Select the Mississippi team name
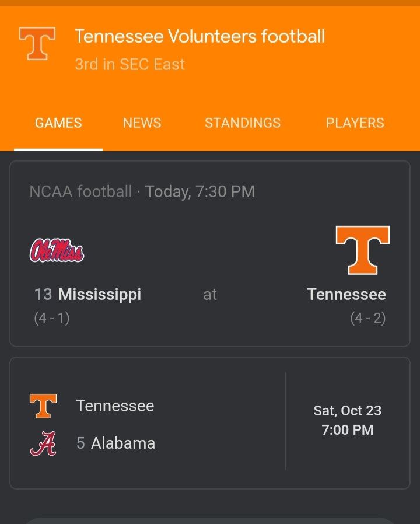420x524 pixels. coord(99,294)
